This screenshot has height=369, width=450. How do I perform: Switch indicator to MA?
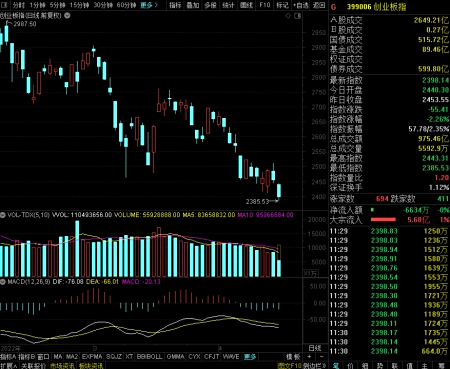[x=58, y=357]
